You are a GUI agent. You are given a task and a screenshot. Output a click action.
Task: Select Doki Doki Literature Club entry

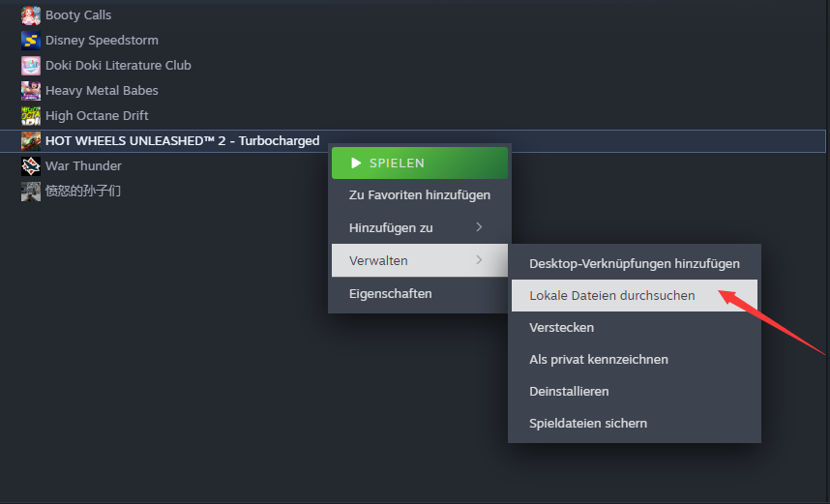[118, 66]
